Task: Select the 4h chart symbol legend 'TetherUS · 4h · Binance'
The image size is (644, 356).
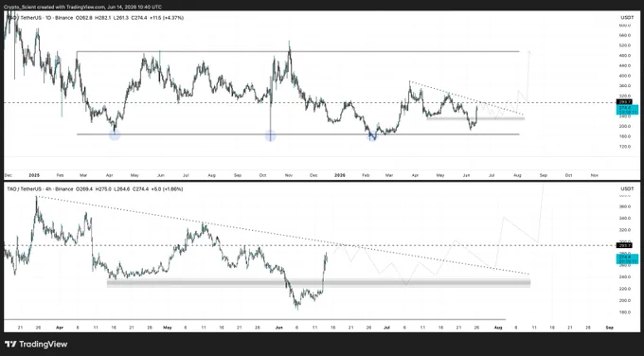Action: pos(46,189)
